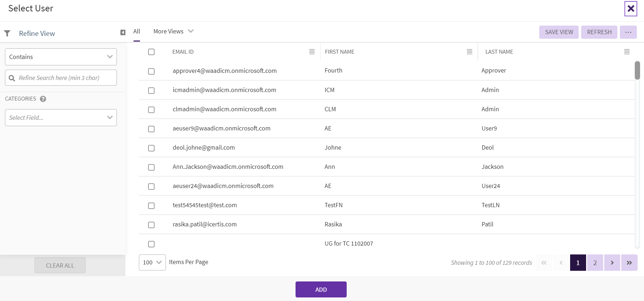Open the Email ID column menu icon
The height and width of the screenshot is (301, 644).
(312, 52)
